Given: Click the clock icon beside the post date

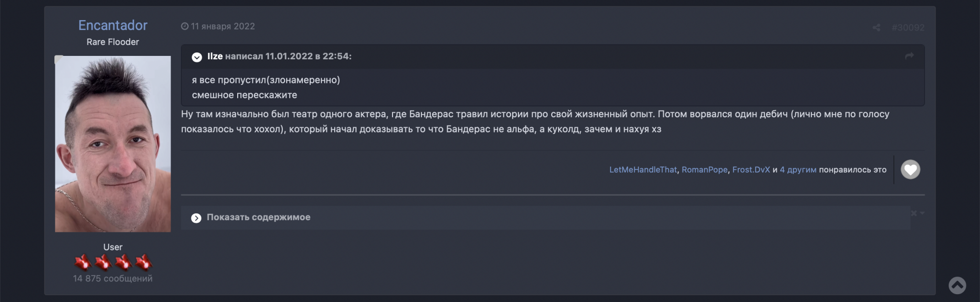Looking at the screenshot, I should 185,26.
